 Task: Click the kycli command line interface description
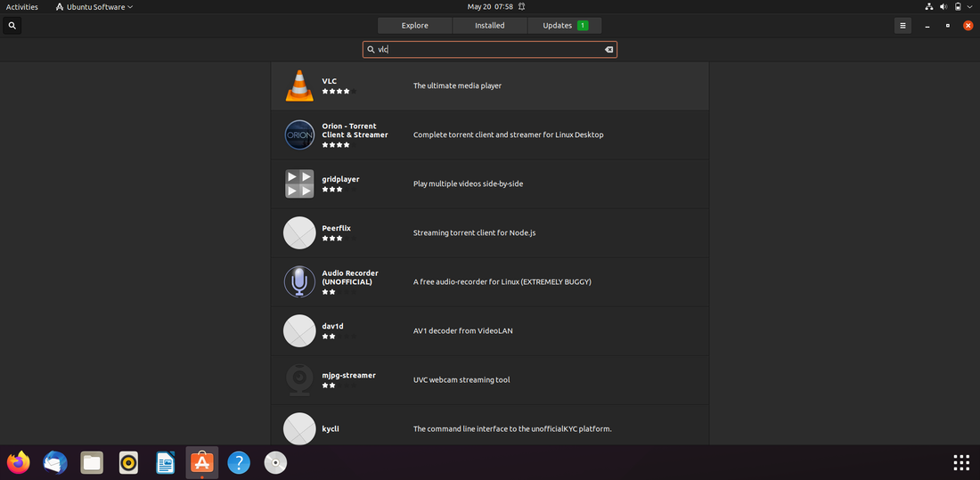512,428
